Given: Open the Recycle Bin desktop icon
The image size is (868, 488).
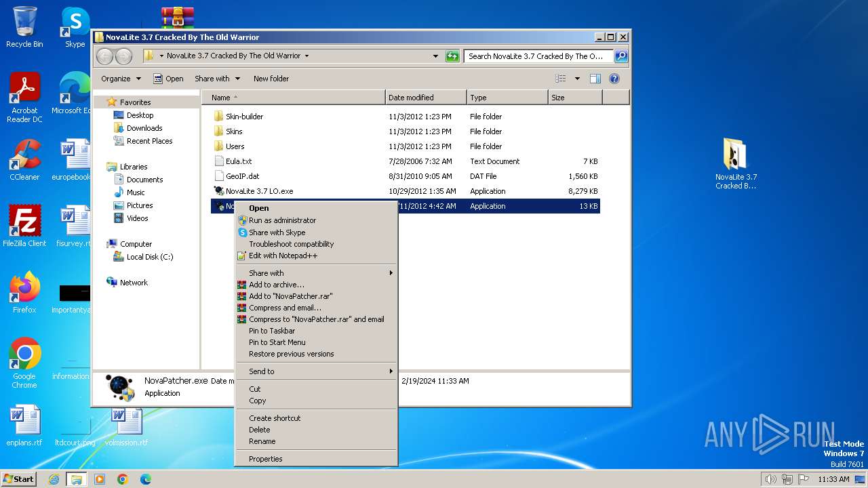Looking at the screenshot, I should [x=24, y=27].
